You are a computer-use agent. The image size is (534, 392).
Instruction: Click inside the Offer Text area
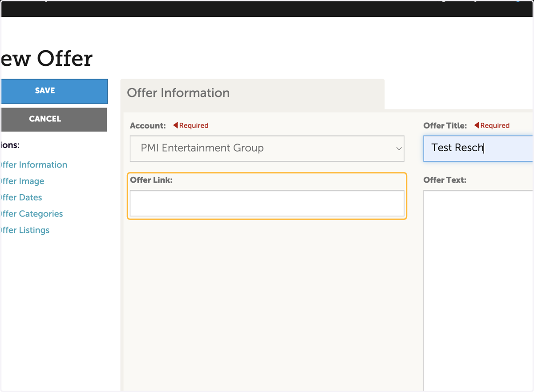point(478,291)
